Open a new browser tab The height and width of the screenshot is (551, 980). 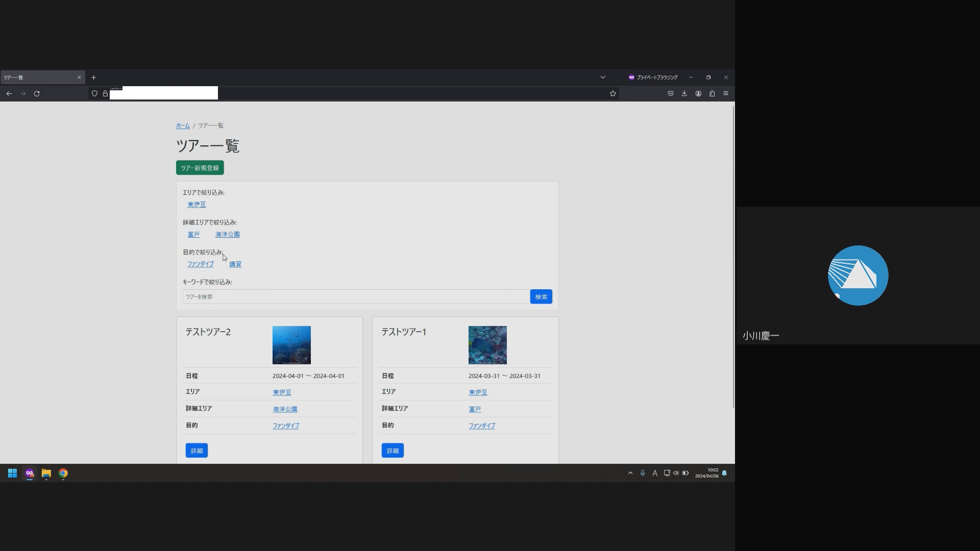[93, 78]
